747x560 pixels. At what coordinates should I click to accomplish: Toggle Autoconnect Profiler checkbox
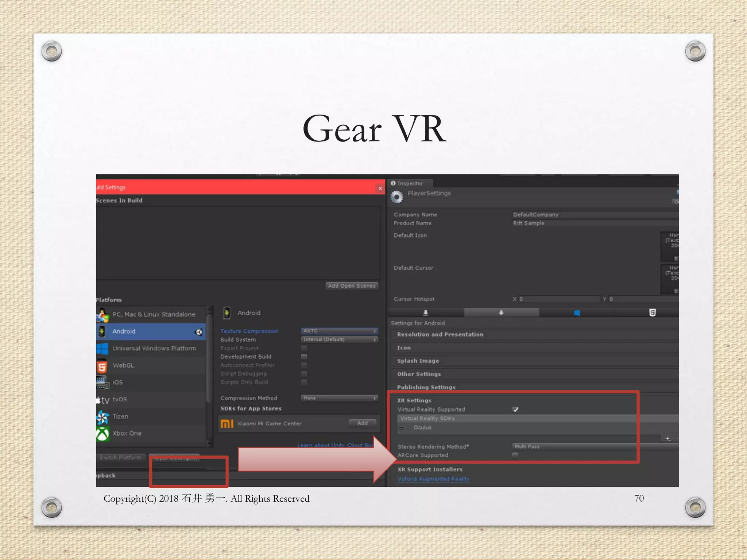[304, 365]
